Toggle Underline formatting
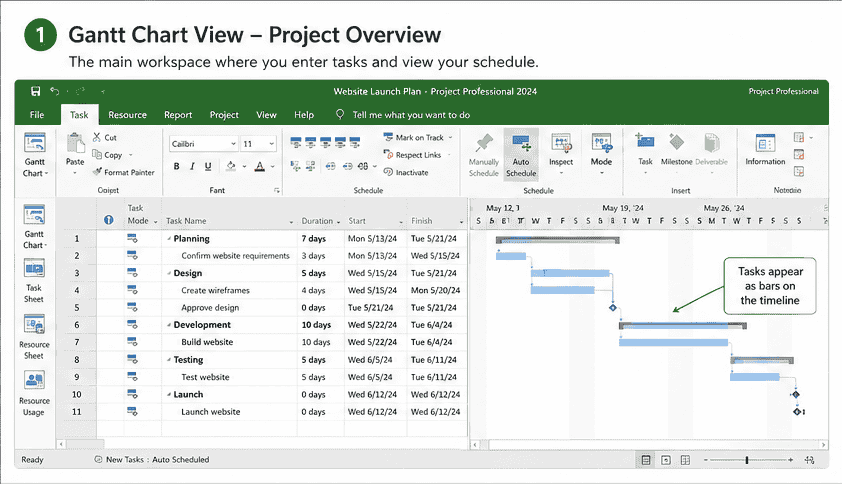The image size is (842, 484). (x=208, y=167)
